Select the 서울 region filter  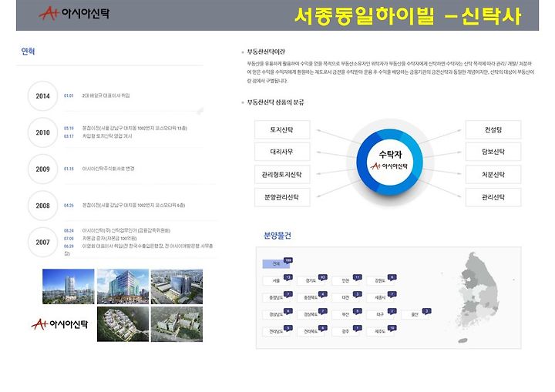[x=276, y=280]
